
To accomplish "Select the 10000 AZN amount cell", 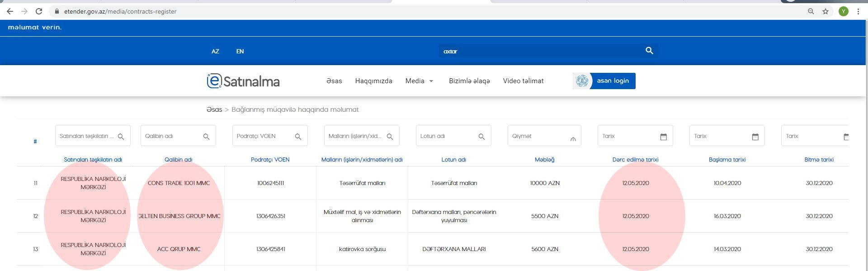I will (545, 183).
